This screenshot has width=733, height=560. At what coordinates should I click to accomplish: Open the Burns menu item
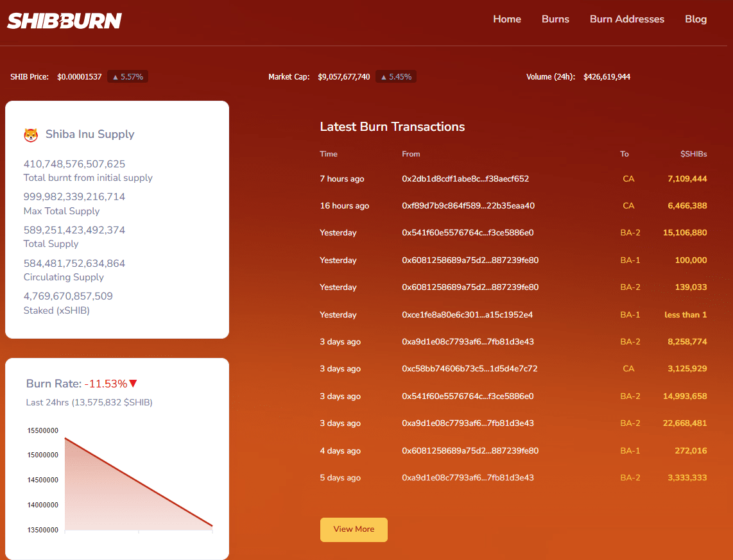click(x=555, y=19)
